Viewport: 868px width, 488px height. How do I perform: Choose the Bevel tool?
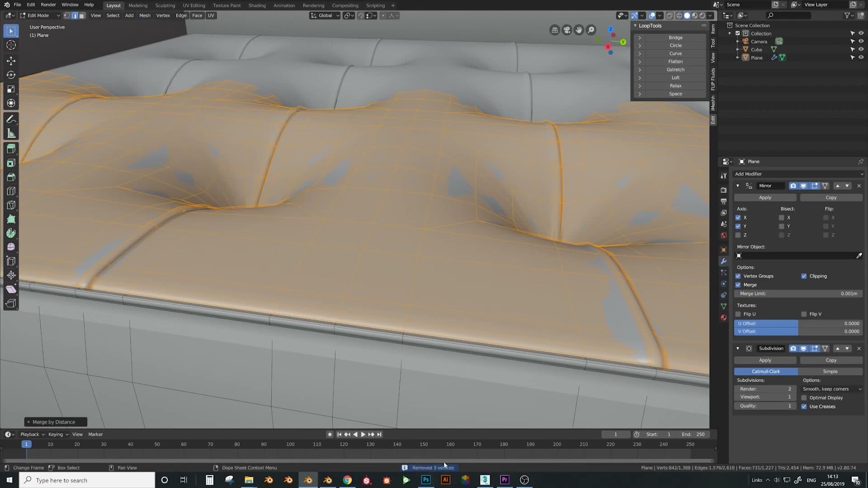click(x=11, y=177)
